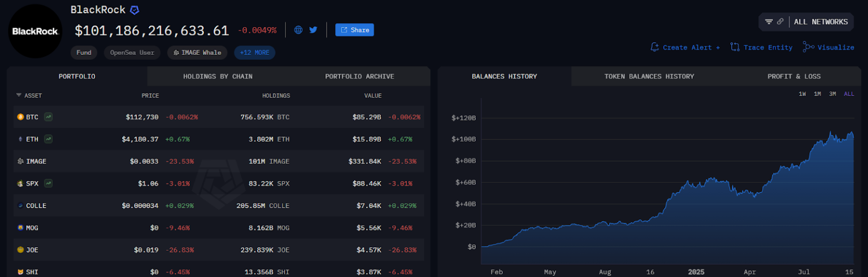Set chart range to 1M

[817, 94]
